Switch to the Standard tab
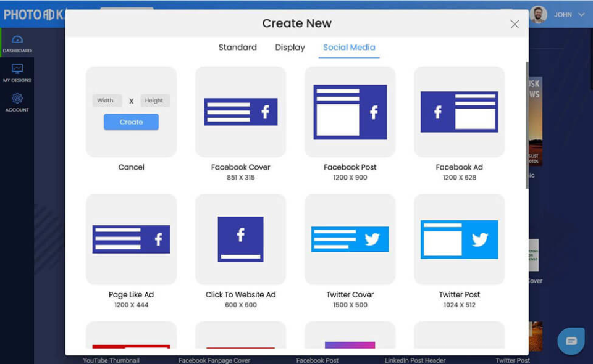This screenshot has height=364, width=593. click(237, 47)
